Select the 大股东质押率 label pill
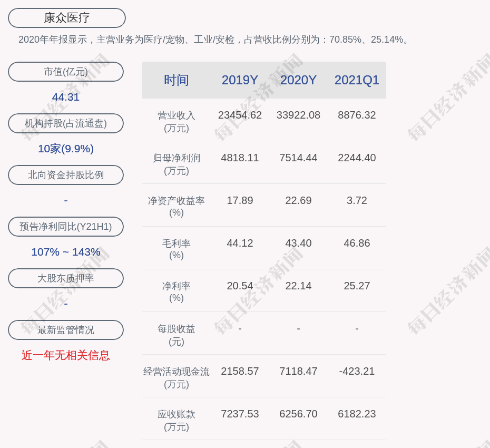Image resolution: width=490 pixels, height=448 pixels. pos(66,278)
